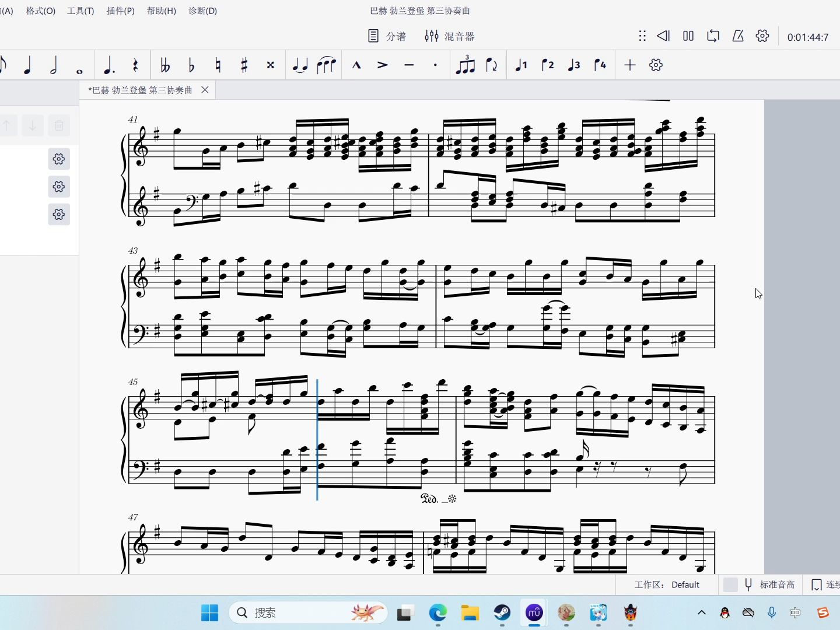Open the 混音器 mixer

[x=449, y=36]
